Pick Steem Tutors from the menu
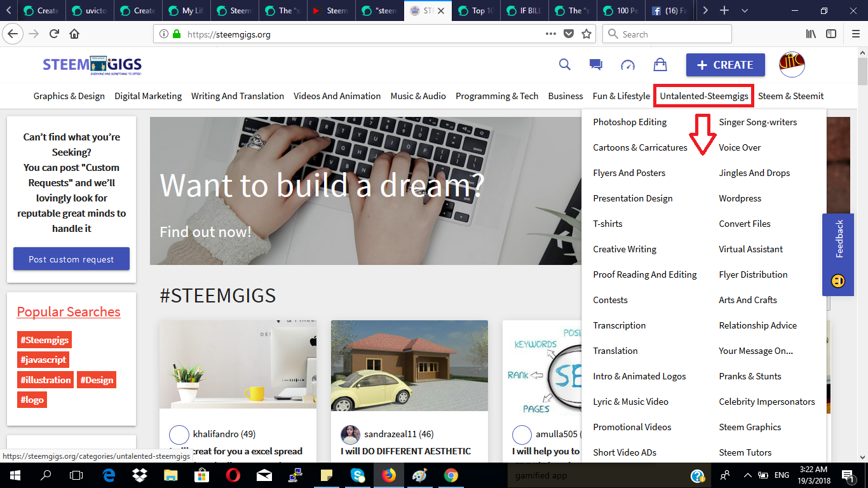The height and width of the screenshot is (488, 868). [745, 452]
